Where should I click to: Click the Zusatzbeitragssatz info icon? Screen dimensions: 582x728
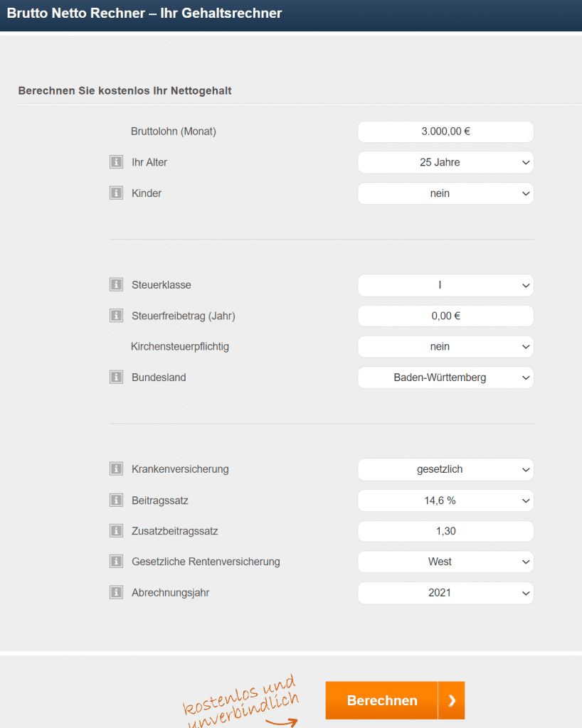click(116, 531)
